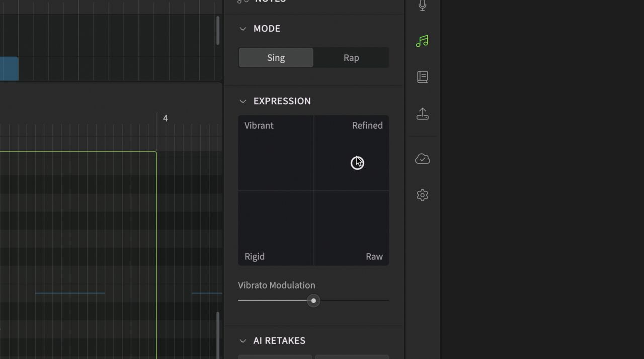Switch vocal mode to Sing
This screenshot has height=359, width=644.
click(276, 58)
